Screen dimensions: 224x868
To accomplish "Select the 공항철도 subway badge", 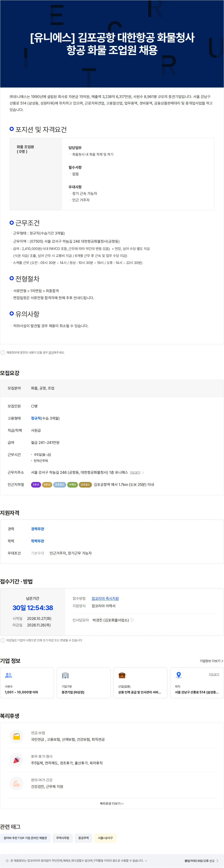I will tap(60, 485).
